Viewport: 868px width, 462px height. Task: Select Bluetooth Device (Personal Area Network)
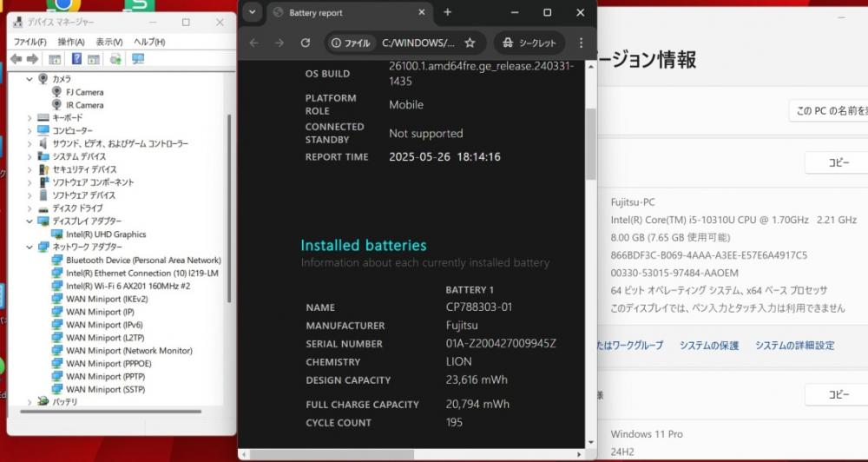pyautogui.click(x=143, y=260)
